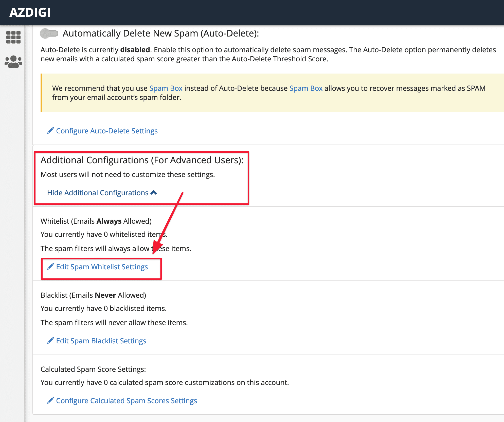The width and height of the screenshot is (504, 422).
Task: Click pencil icon beside Configure Calculated Spam Scores
Action: point(50,400)
